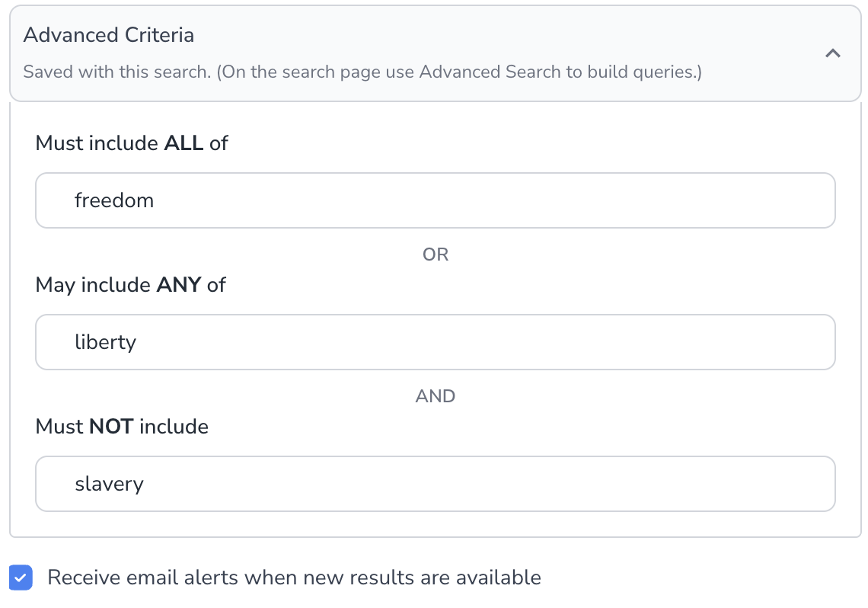Image resolution: width=868 pixels, height=608 pixels.
Task: Click the word 'liberty' in the field
Action: click(x=105, y=342)
